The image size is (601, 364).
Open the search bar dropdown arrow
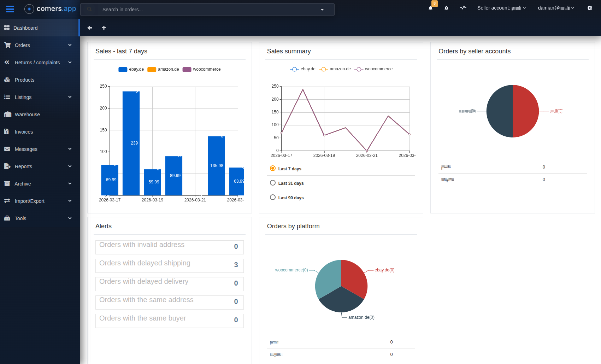click(322, 10)
